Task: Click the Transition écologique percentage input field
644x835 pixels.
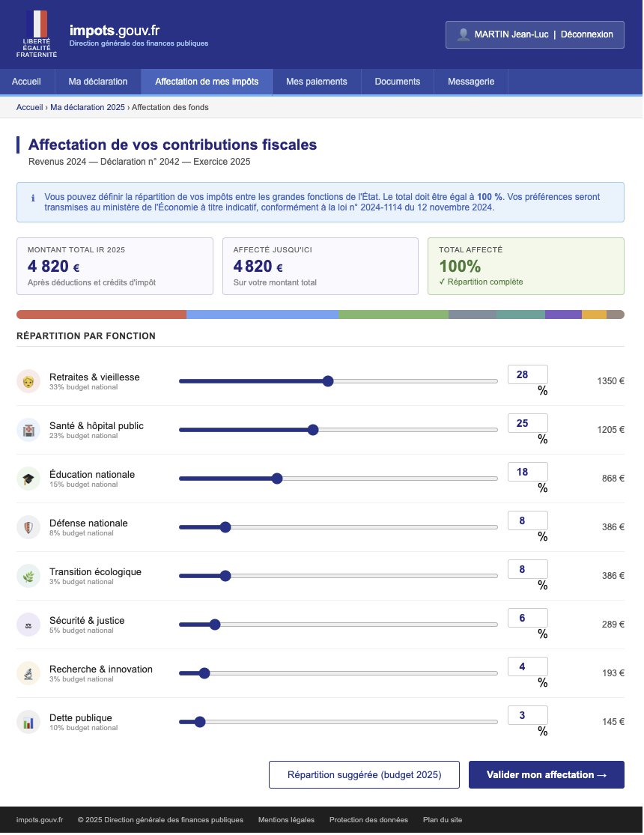Action: click(528, 570)
